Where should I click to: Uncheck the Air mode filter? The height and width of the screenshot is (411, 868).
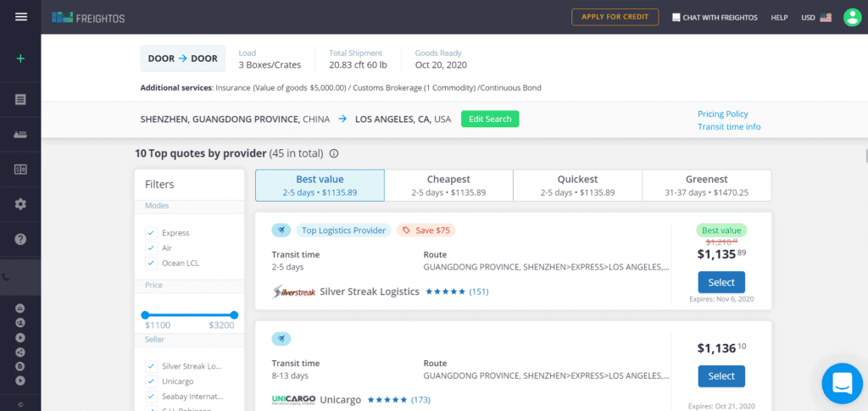(151, 247)
